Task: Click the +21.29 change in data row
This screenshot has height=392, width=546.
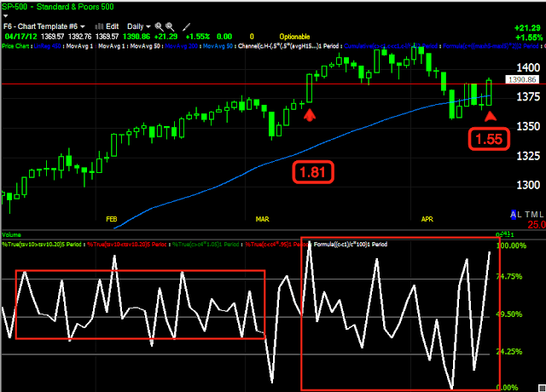Action: point(166,37)
